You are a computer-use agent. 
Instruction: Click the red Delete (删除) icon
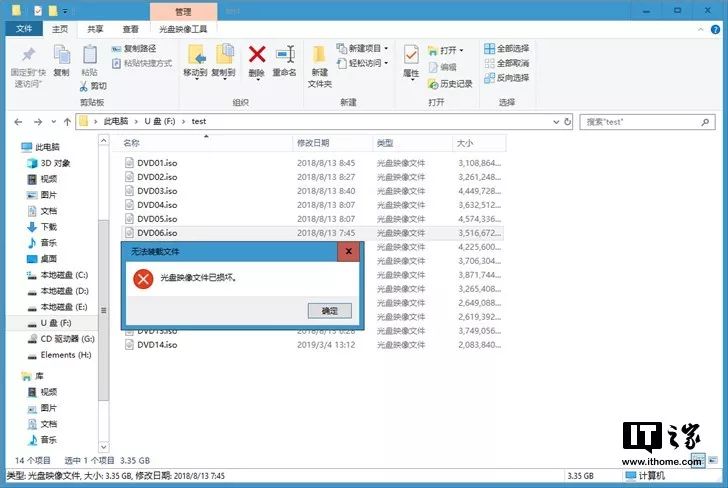click(x=257, y=58)
